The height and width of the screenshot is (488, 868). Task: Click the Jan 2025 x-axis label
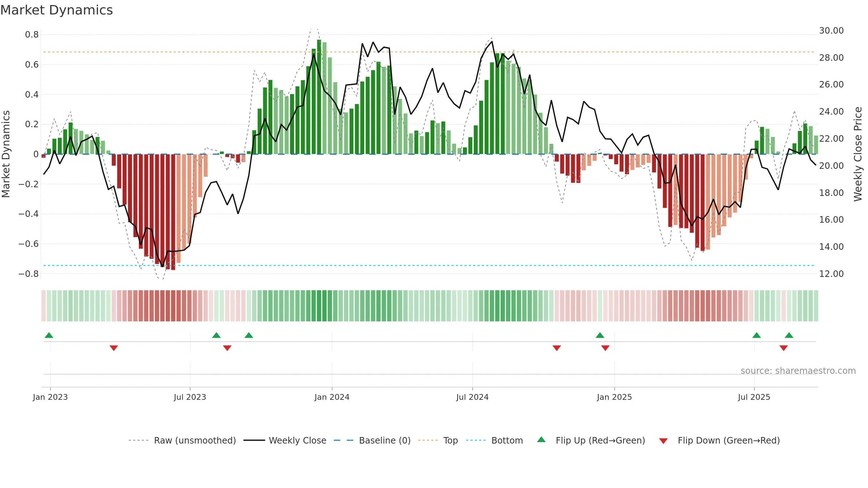point(614,397)
